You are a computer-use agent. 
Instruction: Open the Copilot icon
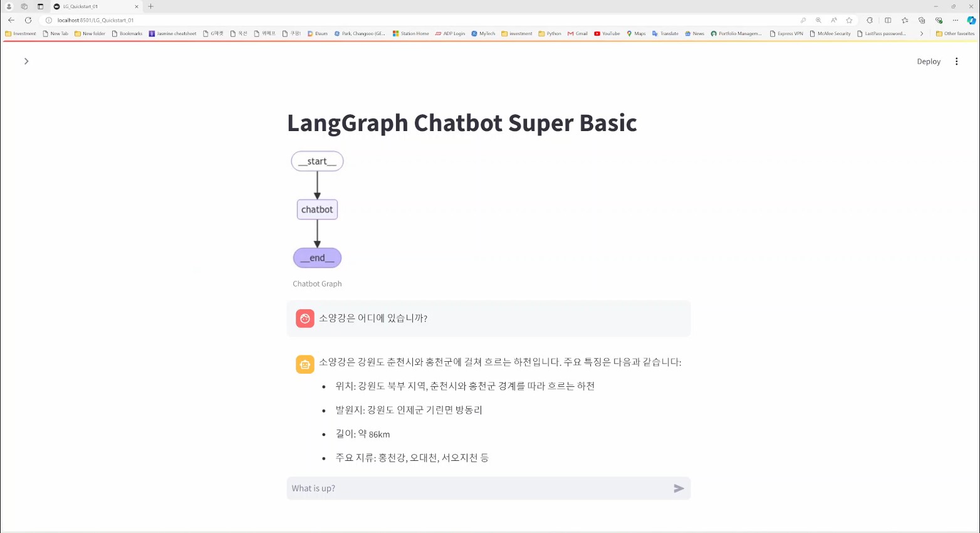pyautogui.click(x=971, y=20)
